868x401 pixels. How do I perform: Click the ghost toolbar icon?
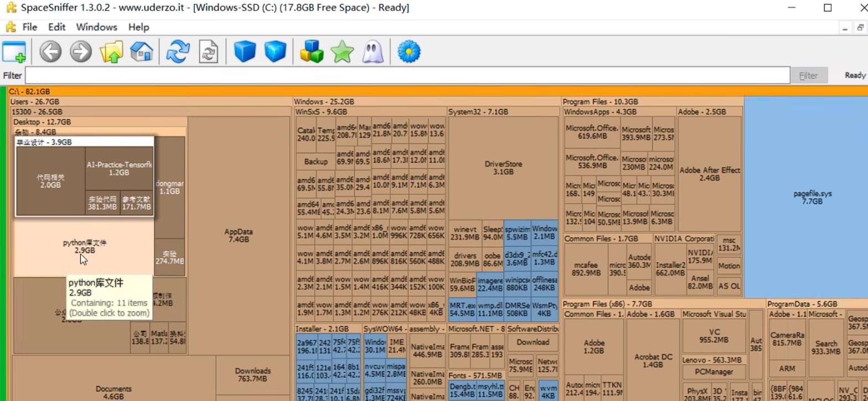click(x=373, y=52)
